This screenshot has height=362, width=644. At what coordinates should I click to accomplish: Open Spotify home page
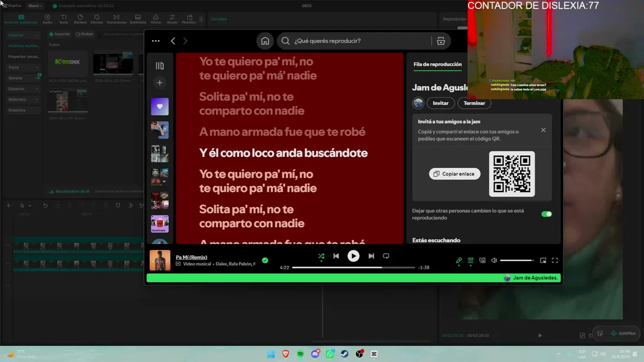tap(265, 41)
